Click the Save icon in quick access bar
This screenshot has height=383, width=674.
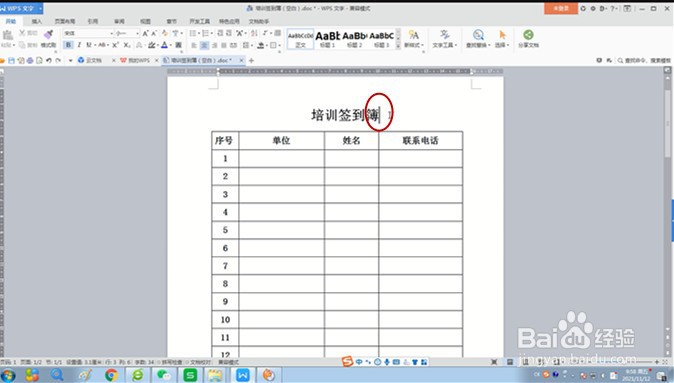[12, 61]
